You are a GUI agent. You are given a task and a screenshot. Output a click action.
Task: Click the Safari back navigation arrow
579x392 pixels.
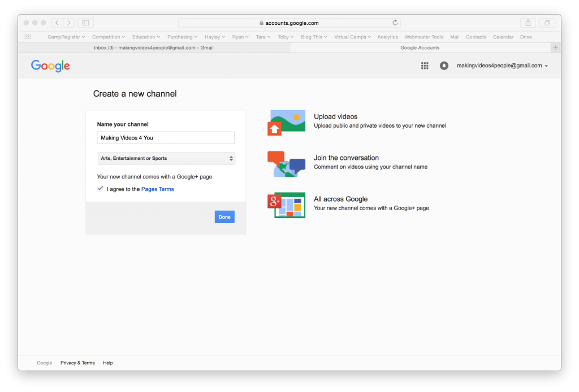57,23
